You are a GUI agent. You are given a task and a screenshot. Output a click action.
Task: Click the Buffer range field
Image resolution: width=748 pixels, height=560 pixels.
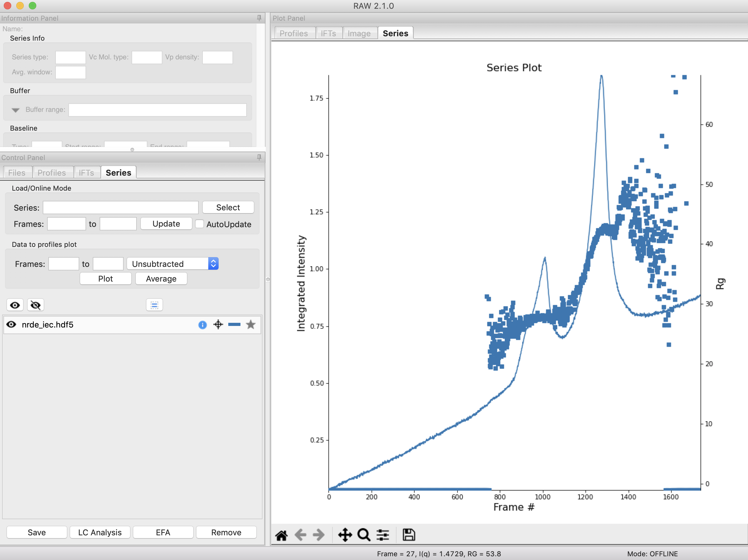tap(158, 110)
